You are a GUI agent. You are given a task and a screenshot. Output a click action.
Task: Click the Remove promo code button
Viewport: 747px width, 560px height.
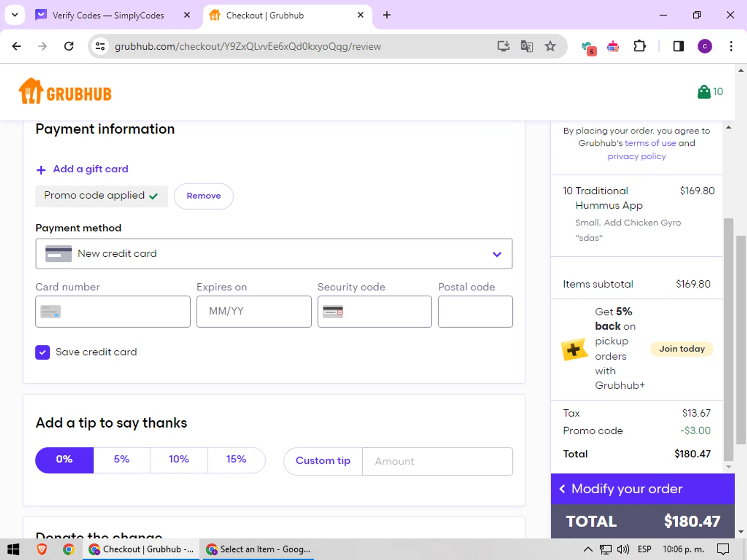click(204, 196)
